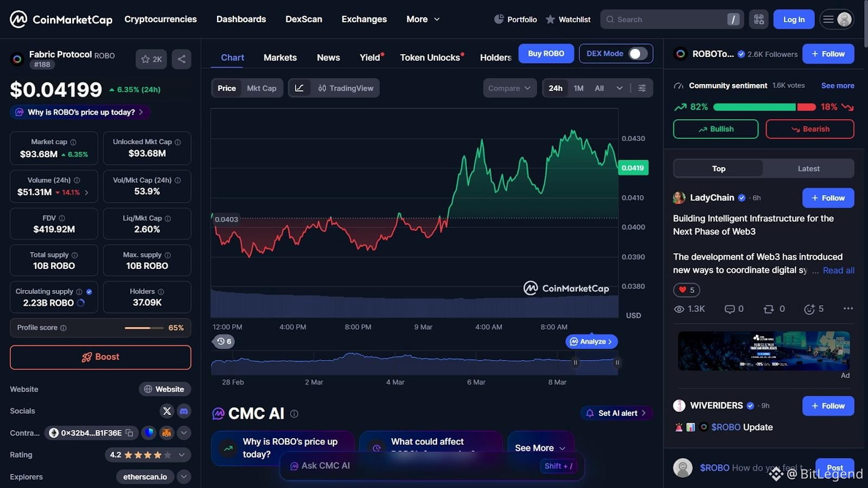Add a reaction to LadyChain's post
Image resolution: width=868 pixels, height=488 pixels.
(814, 309)
